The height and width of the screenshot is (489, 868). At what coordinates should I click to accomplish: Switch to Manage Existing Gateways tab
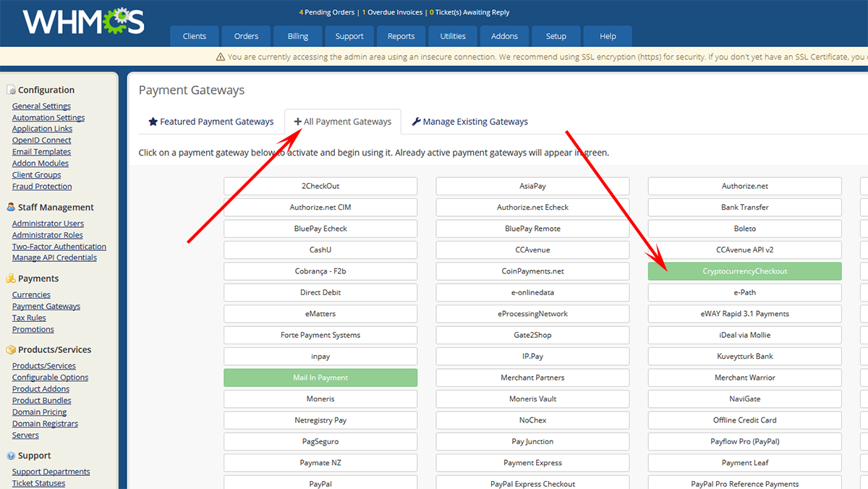click(470, 122)
